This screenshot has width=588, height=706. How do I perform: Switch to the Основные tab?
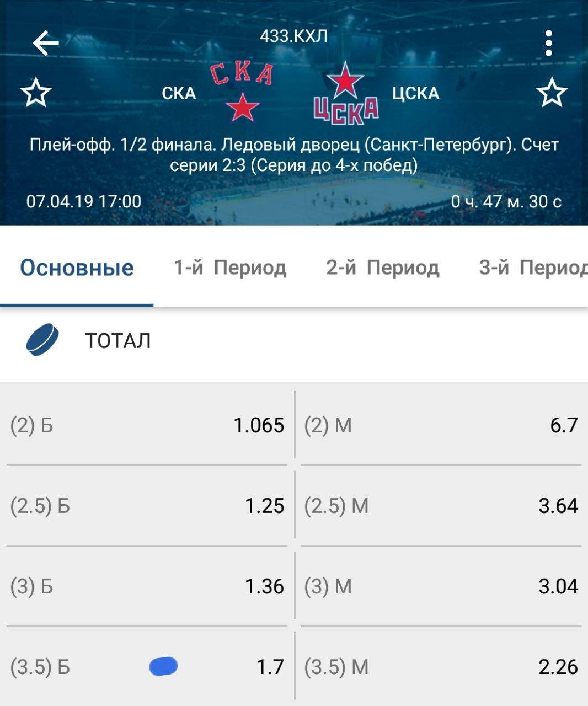(x=77, y=268)
